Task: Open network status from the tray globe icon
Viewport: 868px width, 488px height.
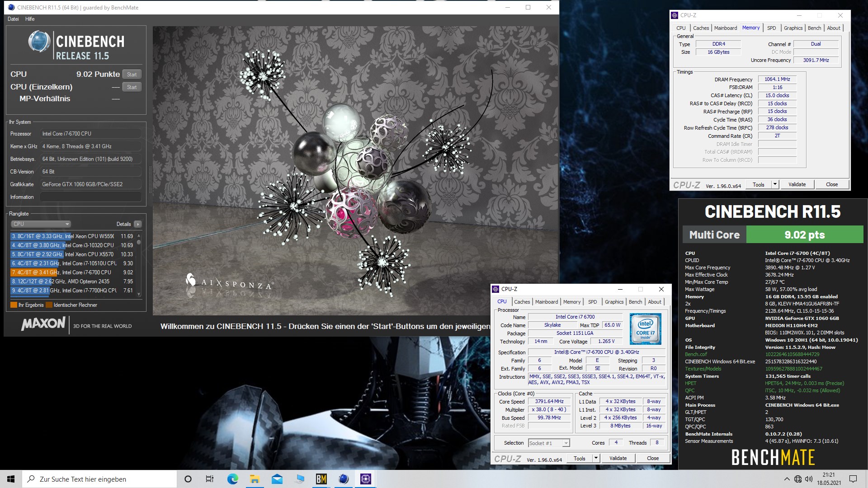Action: [798, 479]
